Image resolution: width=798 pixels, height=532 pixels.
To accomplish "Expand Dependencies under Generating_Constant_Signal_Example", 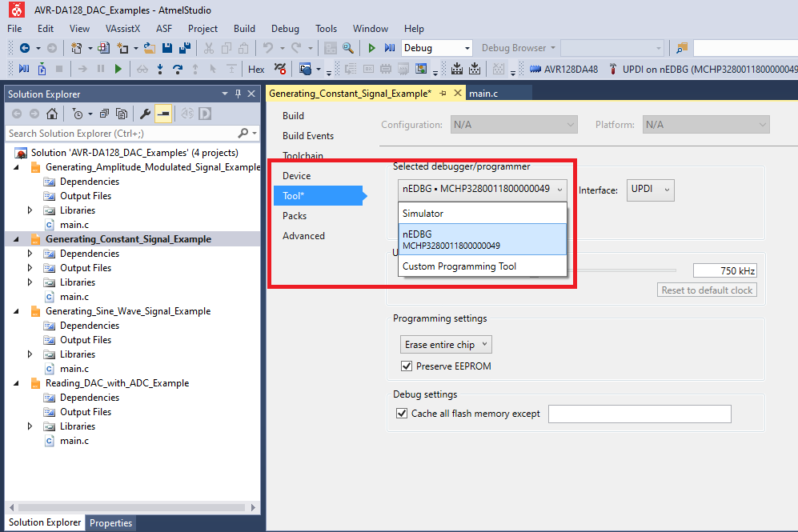I will coord(30,254).
